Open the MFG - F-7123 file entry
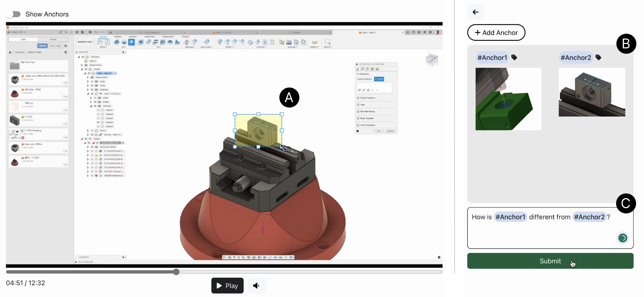This screenshot has width=644, height=297. [x=39, y=161]
